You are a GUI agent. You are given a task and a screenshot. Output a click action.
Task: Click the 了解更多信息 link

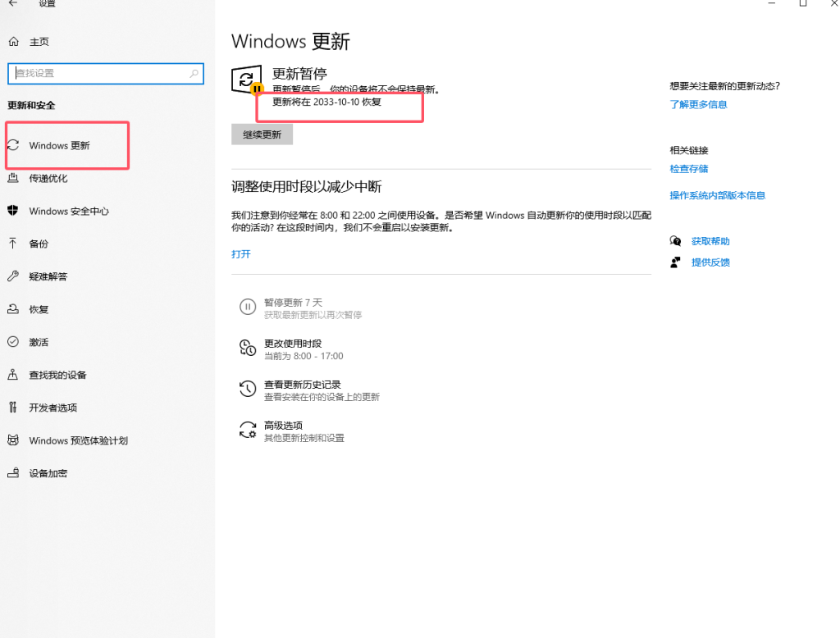coord(698,105)
